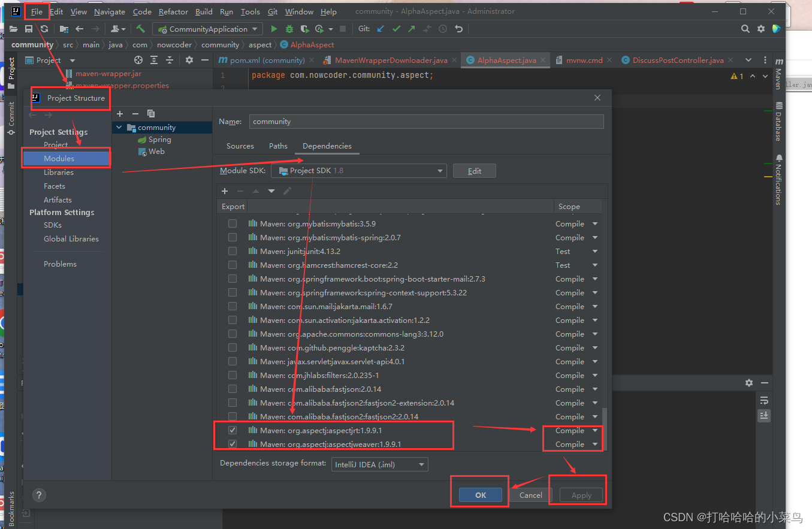Viewport: 812px width, 529px height.
Task: Check Export for jakarta.mail:1.6.7
Action: [233, 306]
